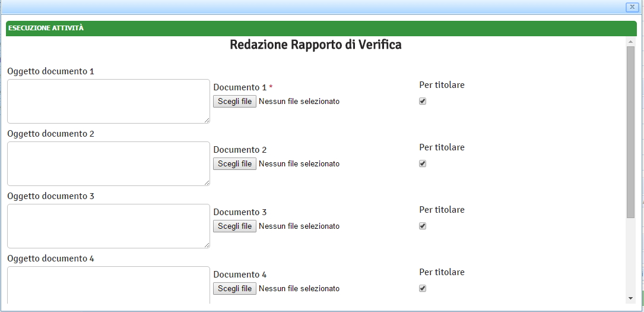The width and height of the screenshot is (644, 312).
Task: Click resize corner of Oggetto documento 3 box
Action: click(207, 245)
